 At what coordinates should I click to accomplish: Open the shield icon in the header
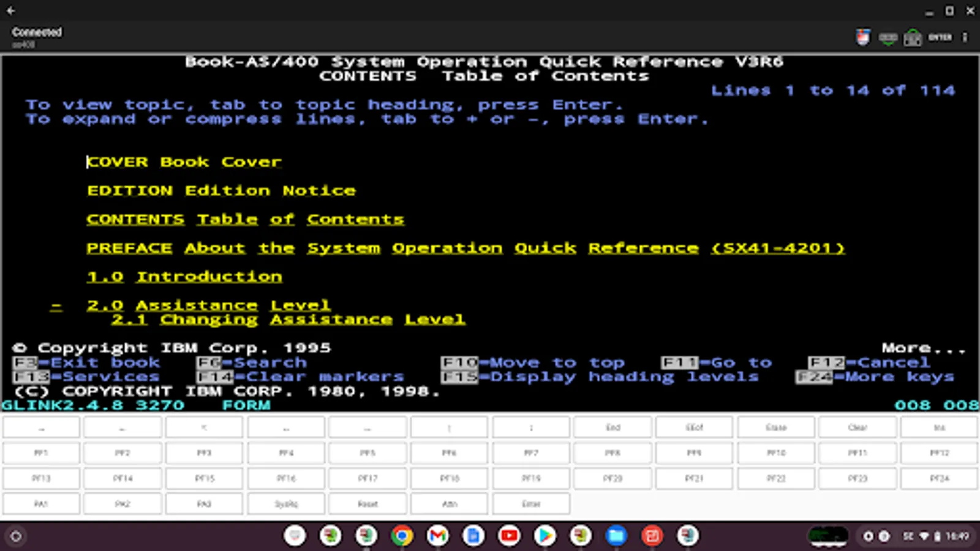coord(863,37)
